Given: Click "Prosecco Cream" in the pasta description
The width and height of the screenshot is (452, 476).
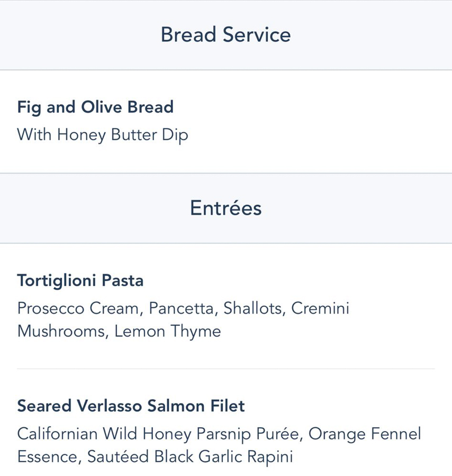Looking at the screenshot, I should tap(79, 308).
